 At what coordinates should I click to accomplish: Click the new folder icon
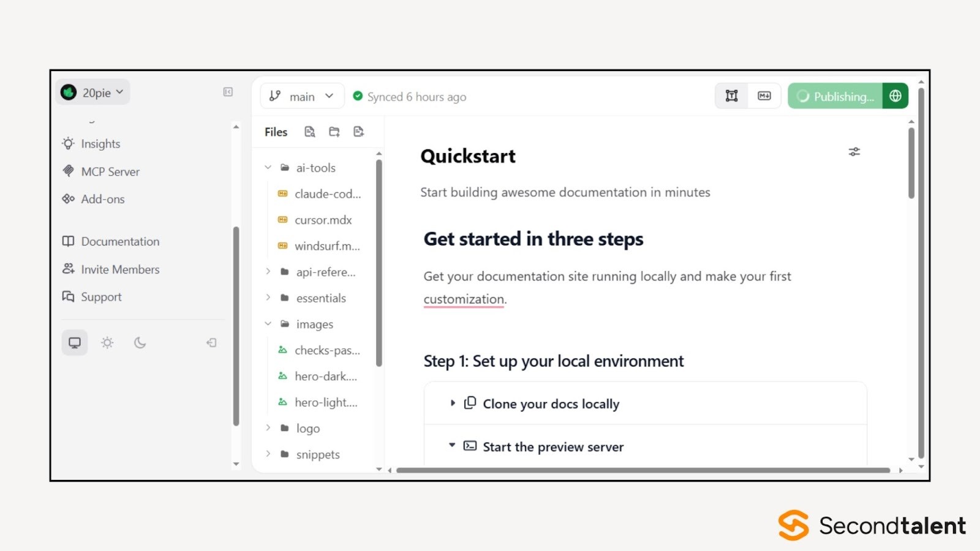click(334, 132)
